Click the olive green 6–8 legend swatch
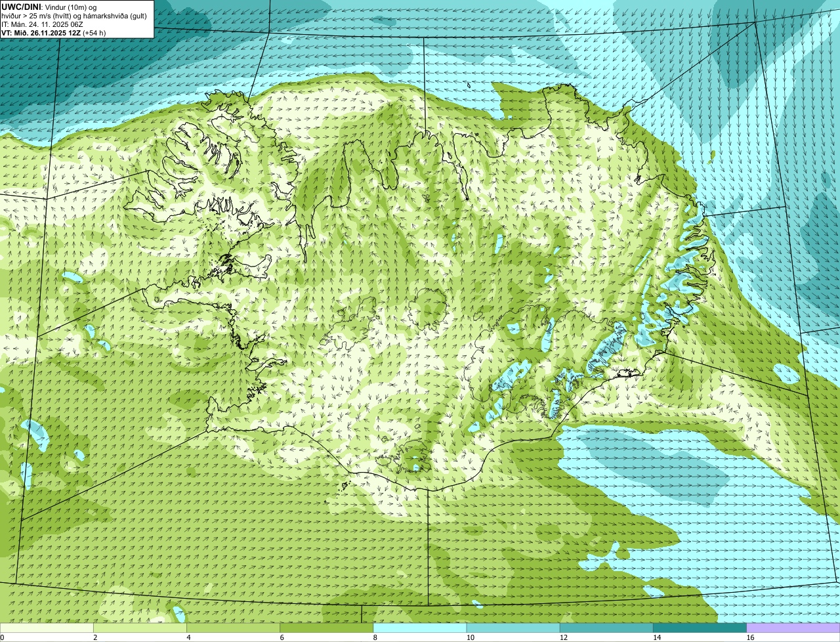The image size is (840, 642). pyautogui.click(x=327, y=628)
